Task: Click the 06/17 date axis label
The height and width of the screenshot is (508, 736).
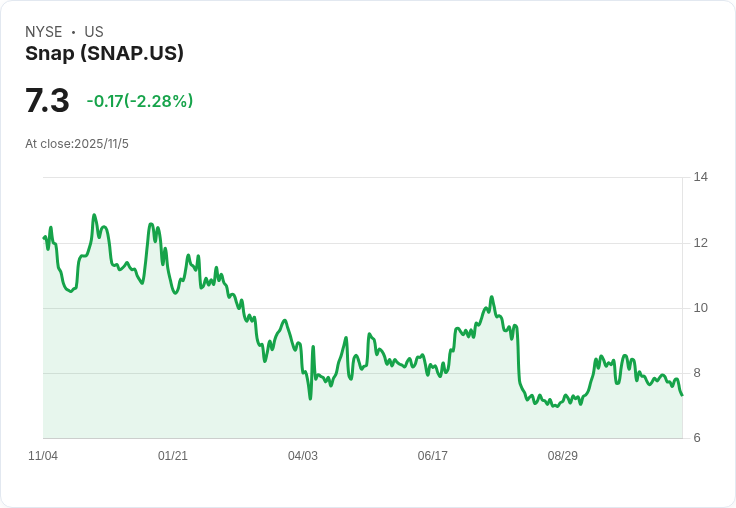Action: pyautogui.click(x=433, y=456)
